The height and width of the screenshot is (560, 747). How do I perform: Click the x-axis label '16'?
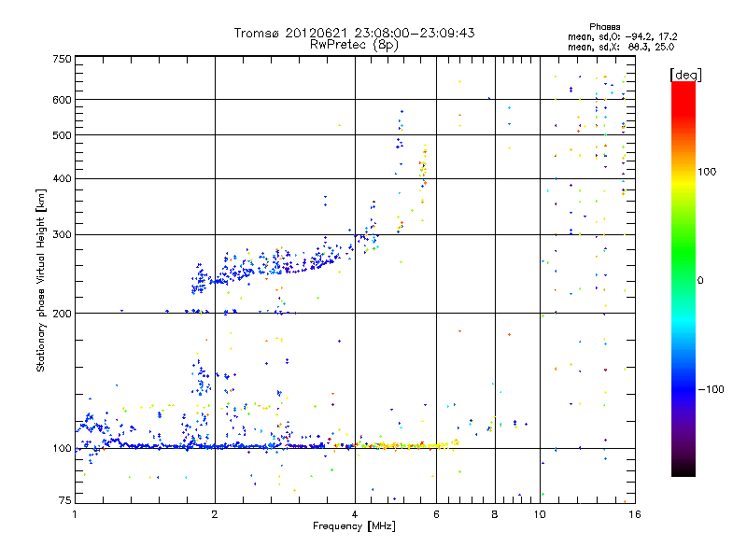click(635, 514)
